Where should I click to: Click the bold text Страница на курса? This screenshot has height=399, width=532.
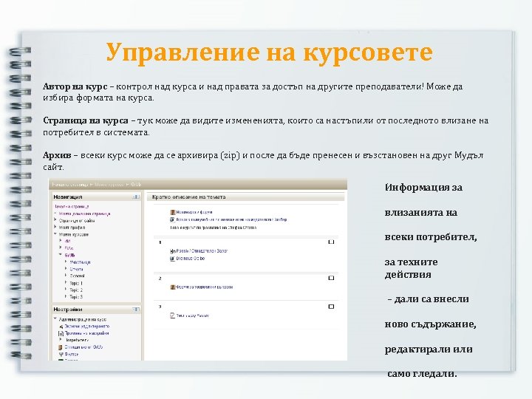86,120
